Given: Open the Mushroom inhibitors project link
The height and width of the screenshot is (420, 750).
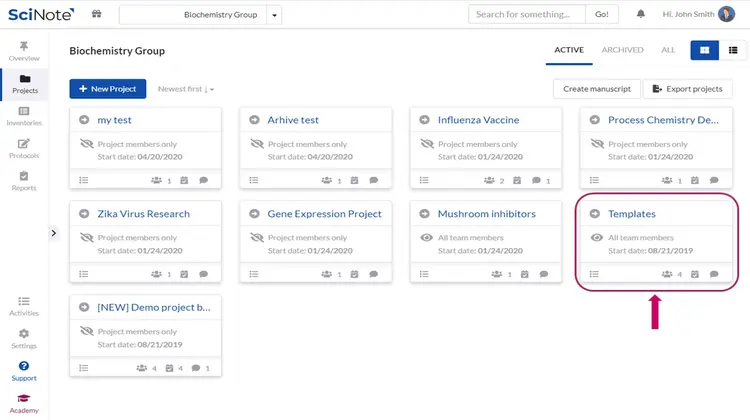Looking at the screenshot, I should (x=486, y=214).
